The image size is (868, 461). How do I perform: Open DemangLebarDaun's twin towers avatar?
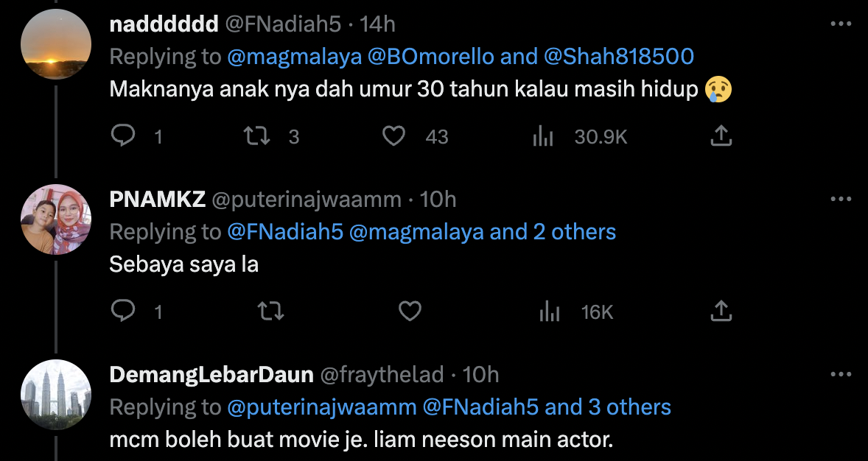(x=56, y=395)
